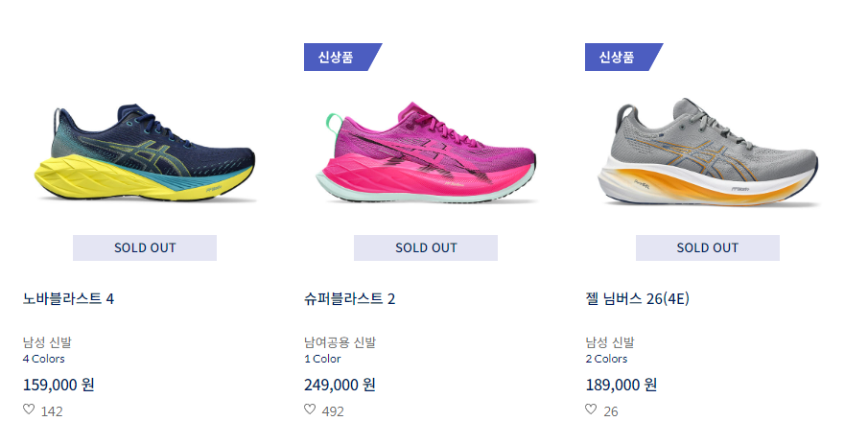Screen dimensions: 868x445
Task: Open the navy and yellow shoe image
Action: click(x=145, y=152)
